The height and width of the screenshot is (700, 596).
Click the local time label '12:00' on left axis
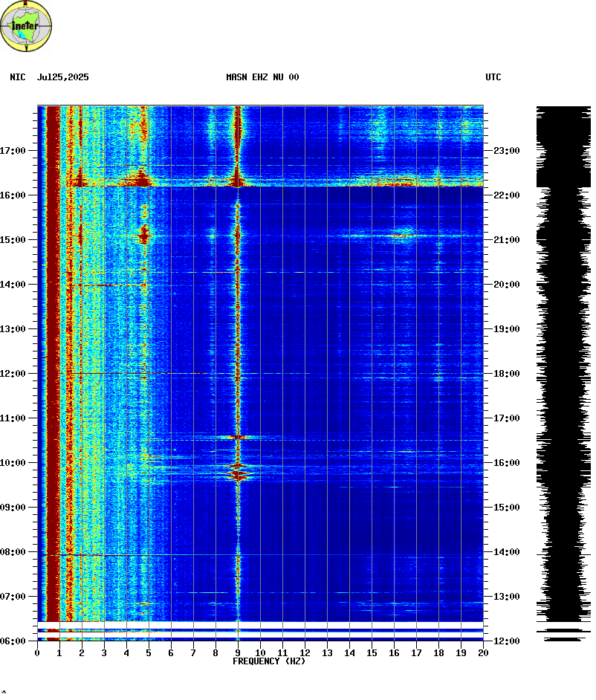point(13,374)
